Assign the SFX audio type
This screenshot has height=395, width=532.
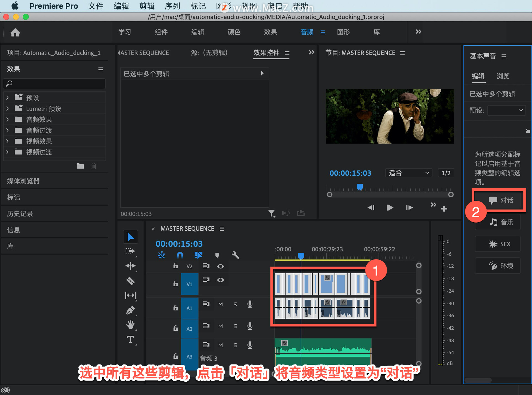click(498, 244)
